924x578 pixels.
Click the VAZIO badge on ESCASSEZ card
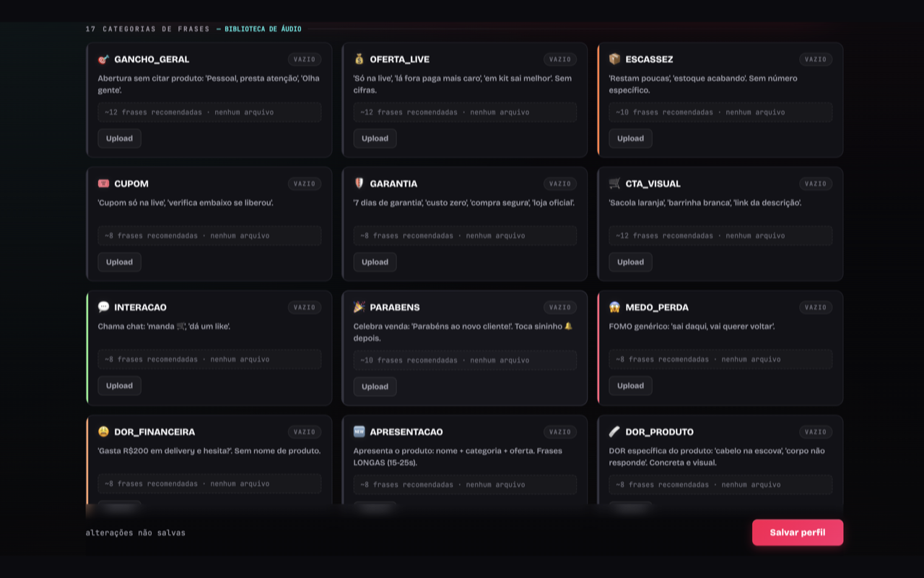816,59
